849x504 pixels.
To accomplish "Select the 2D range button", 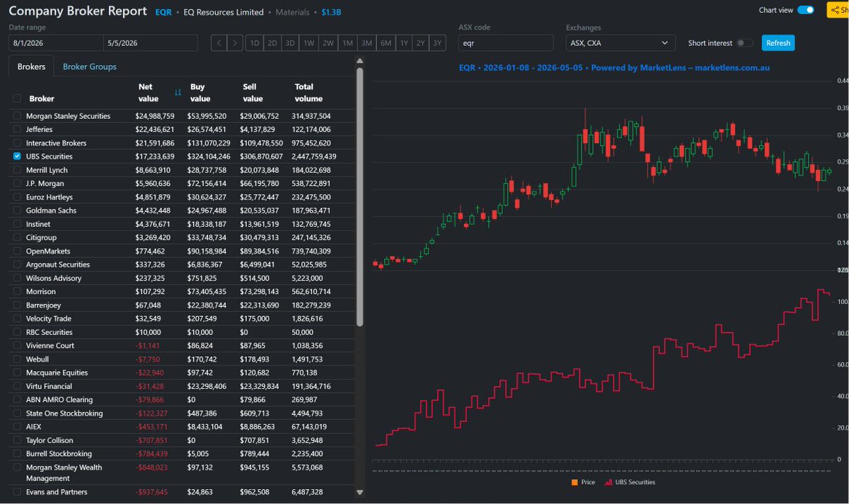I will pos(272,42).
